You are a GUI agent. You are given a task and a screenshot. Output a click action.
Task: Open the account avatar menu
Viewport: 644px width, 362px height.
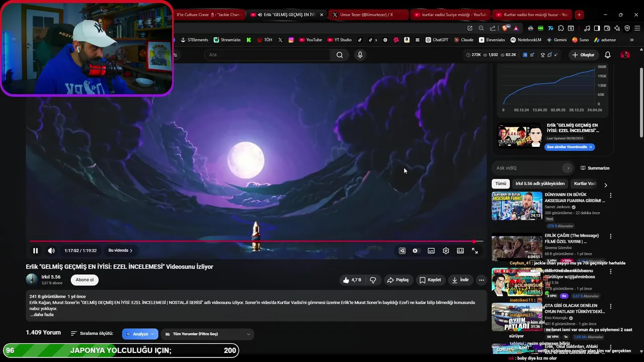[x=625, y=55]
